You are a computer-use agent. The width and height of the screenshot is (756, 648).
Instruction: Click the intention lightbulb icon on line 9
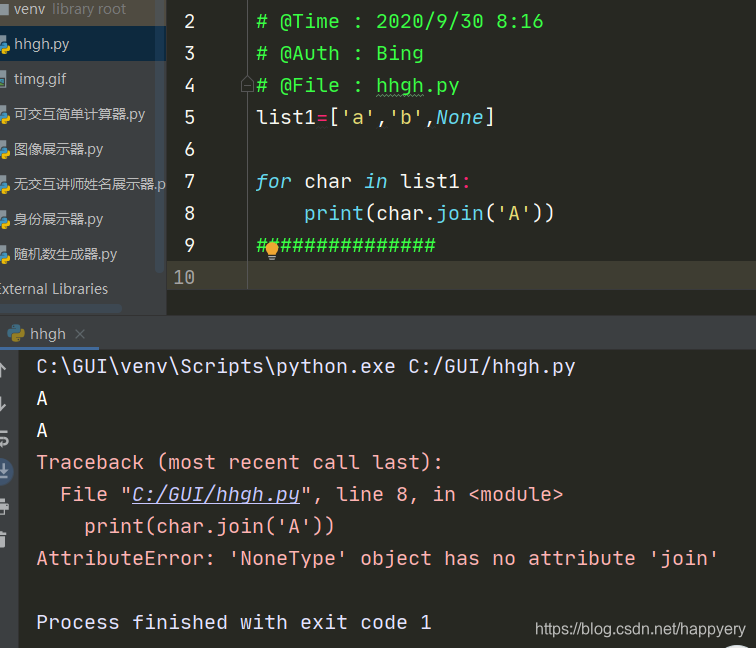tap(272, 250)
